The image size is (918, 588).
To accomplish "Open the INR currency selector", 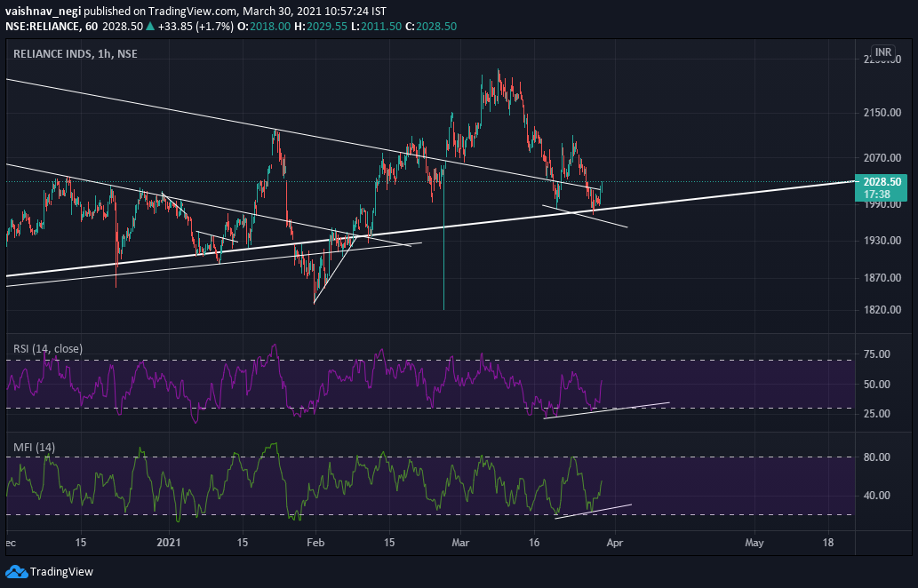I will click(882, 52).
